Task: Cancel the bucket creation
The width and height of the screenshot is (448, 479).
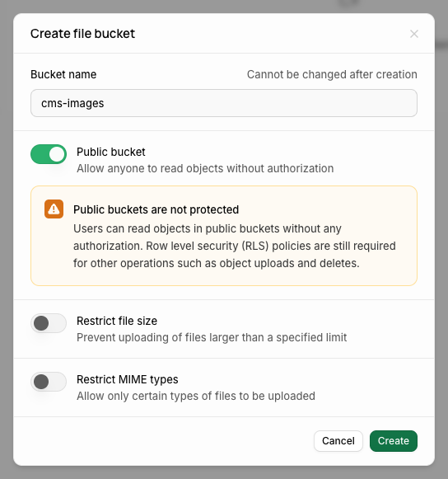Action: coord(338,441)
